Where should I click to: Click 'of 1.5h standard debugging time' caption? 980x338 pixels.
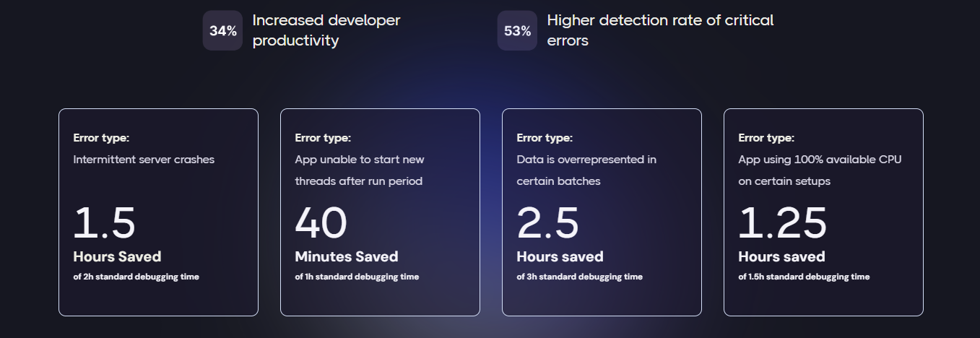pos(804,277)
